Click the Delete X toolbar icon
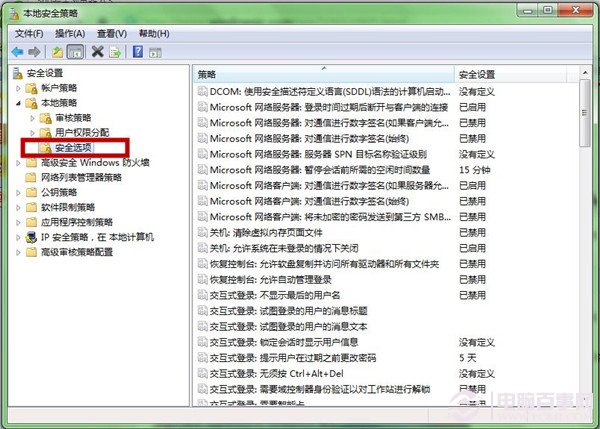Viewport: 600px width, 429px height. pyautogui.click(x=98, y=51)
